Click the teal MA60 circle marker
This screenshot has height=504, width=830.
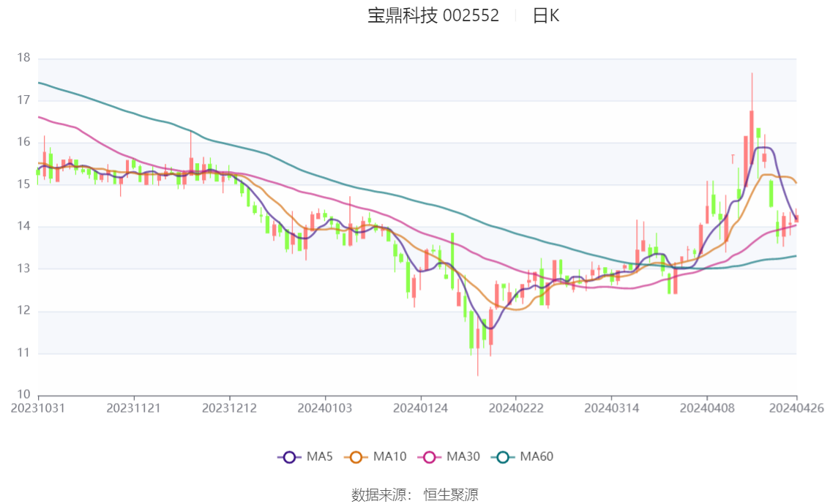pyautogui.click(x=503, y=457)
